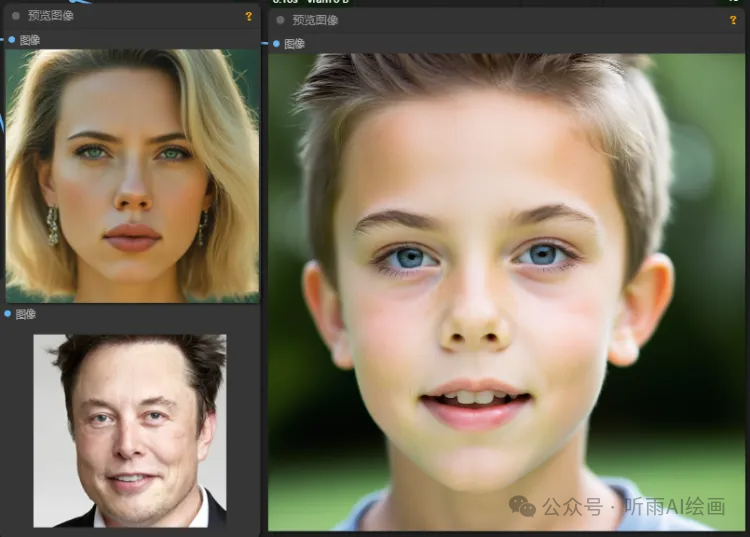The height and width of the screenshot is (537, 750).
Task: Open help for the boy preview node
Action: [733, 20]
